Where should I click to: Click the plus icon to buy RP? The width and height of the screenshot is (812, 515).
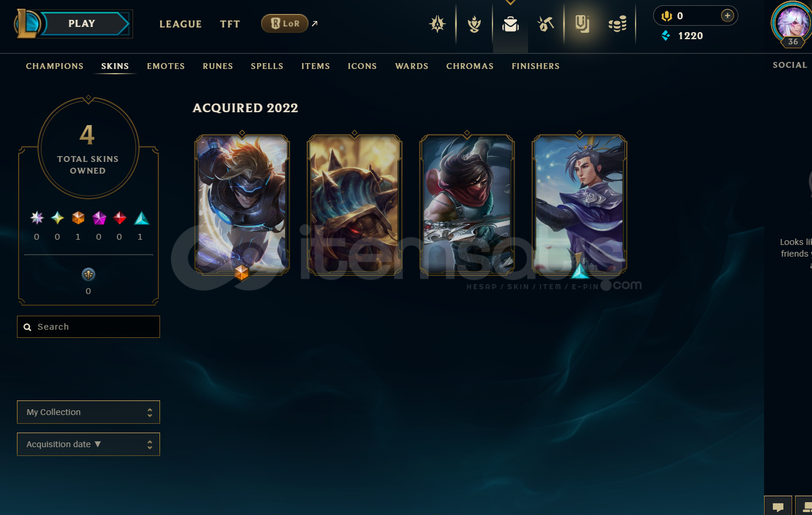tap(727, 16)
